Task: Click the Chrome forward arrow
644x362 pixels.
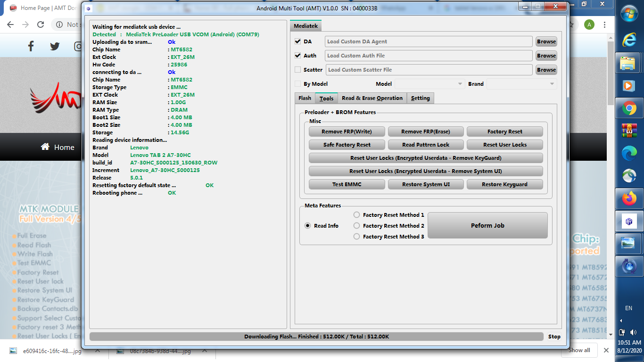Action: (x=25, y=25)
